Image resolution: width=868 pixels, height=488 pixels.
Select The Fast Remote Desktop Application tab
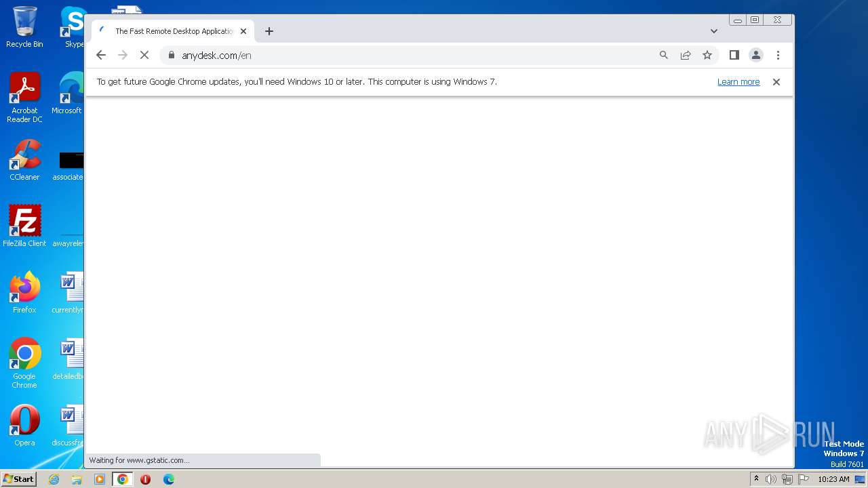[173, 31]
